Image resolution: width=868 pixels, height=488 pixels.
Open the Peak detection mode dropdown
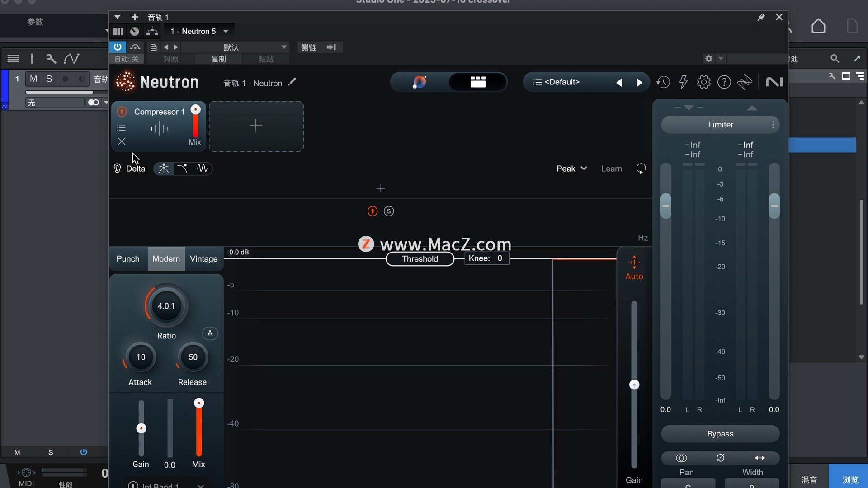click(x=571, y=169)
